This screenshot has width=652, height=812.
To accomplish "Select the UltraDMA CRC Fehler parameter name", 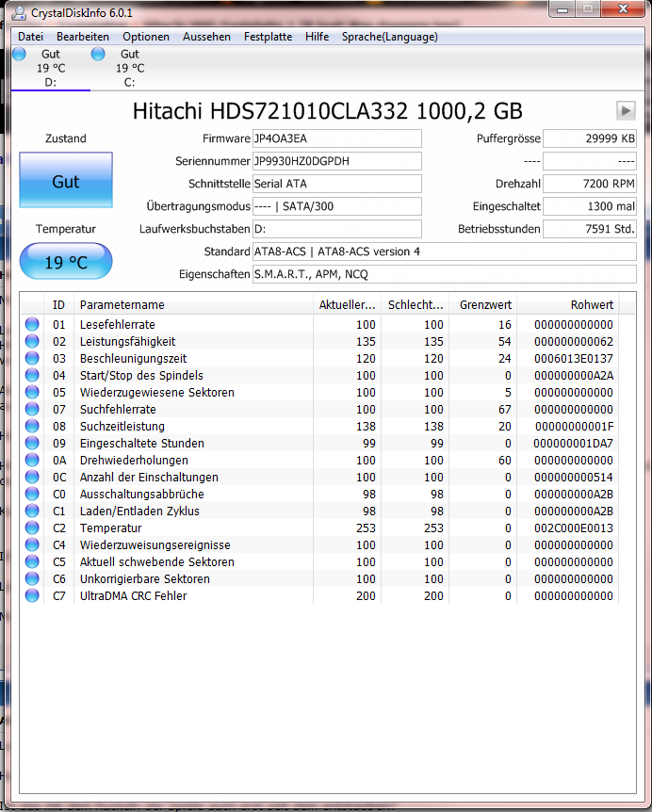I will (x=133, y=596).
